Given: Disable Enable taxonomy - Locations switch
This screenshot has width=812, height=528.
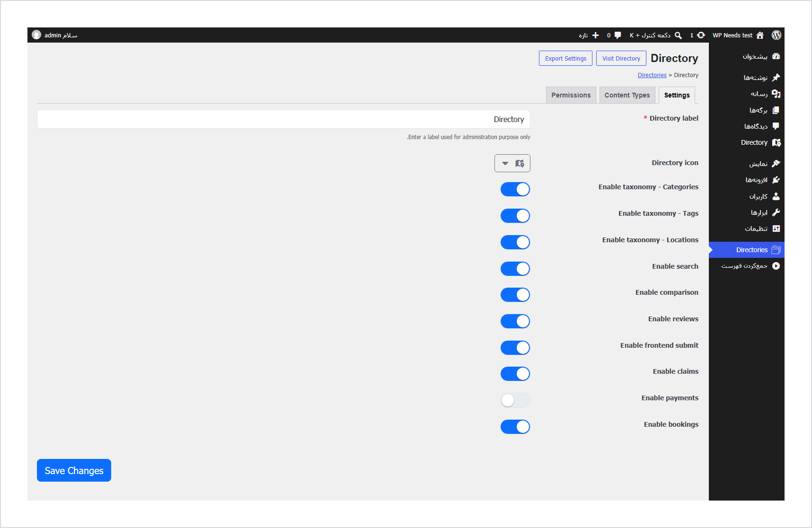Looking at the screenshot, I should (515, 242).
